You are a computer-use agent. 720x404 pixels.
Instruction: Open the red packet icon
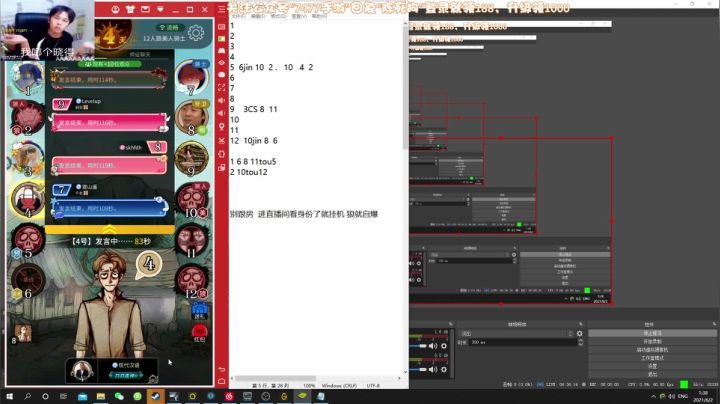[200, 333]
